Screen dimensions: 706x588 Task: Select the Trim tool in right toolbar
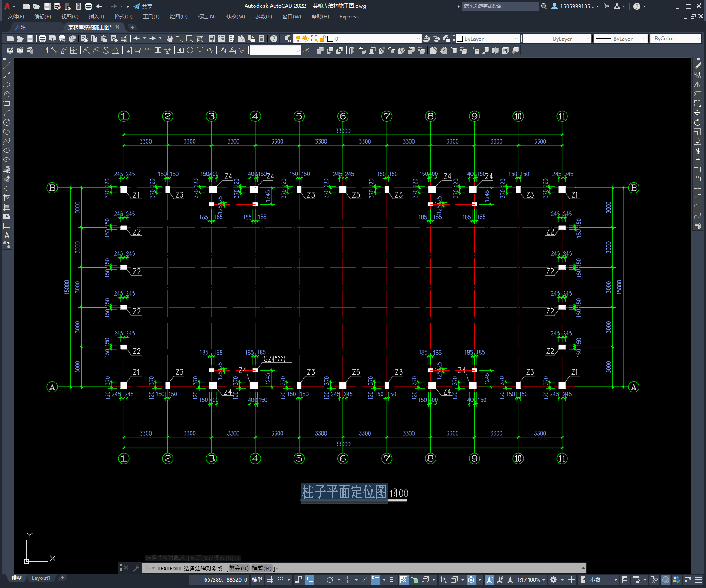pyautogui.click(x=697, y=151)
